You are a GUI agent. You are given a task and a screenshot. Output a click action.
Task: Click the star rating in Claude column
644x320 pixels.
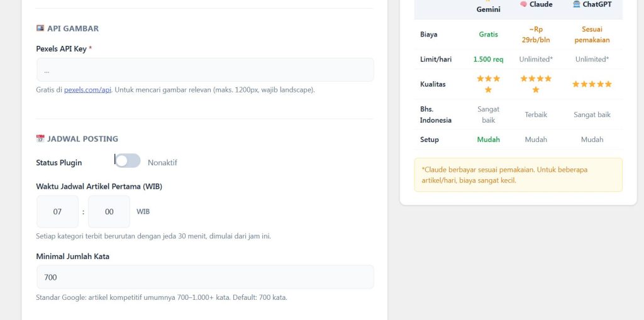click(x=536, y=84)
